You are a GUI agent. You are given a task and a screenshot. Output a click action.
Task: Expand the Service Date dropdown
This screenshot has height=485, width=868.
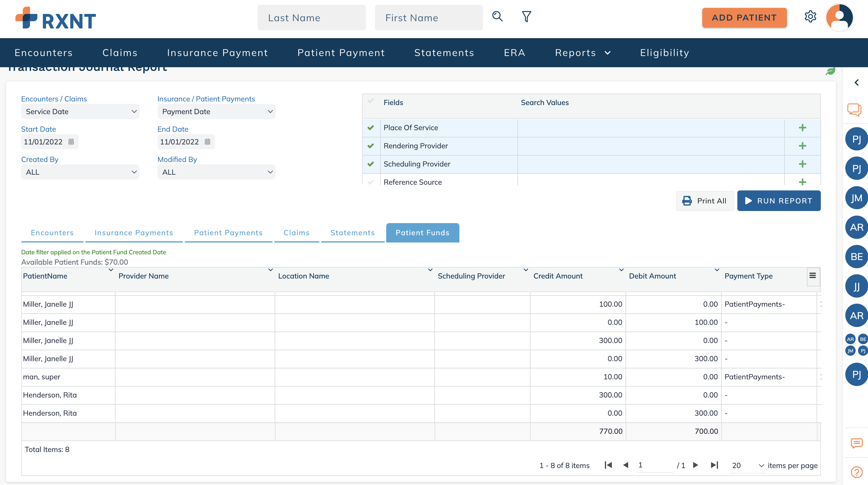tap(80, 112)
